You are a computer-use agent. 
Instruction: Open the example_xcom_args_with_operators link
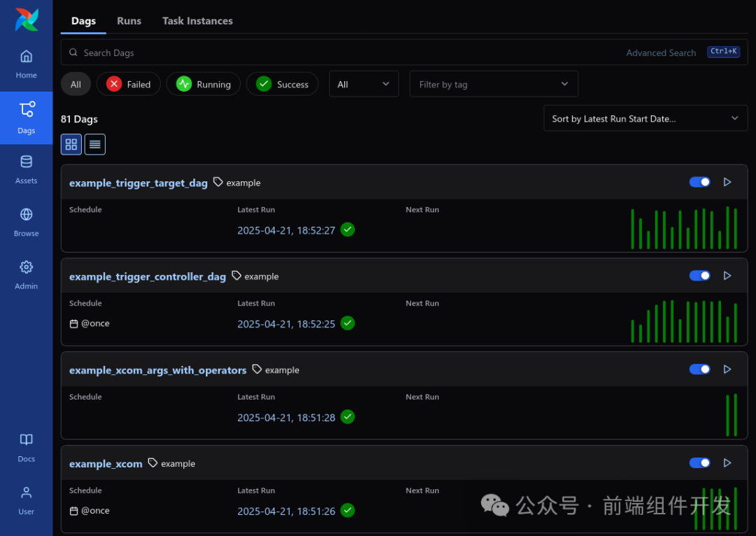(157, 369)
